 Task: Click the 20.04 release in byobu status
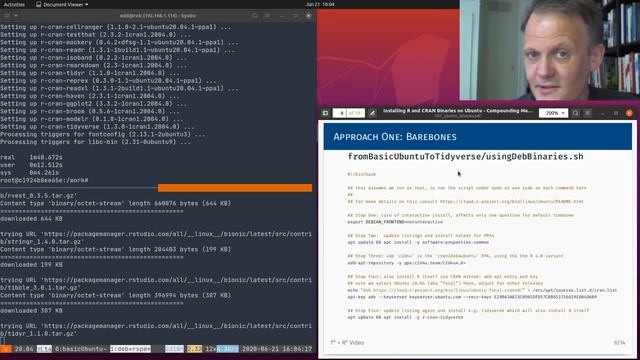coord(24,349)
